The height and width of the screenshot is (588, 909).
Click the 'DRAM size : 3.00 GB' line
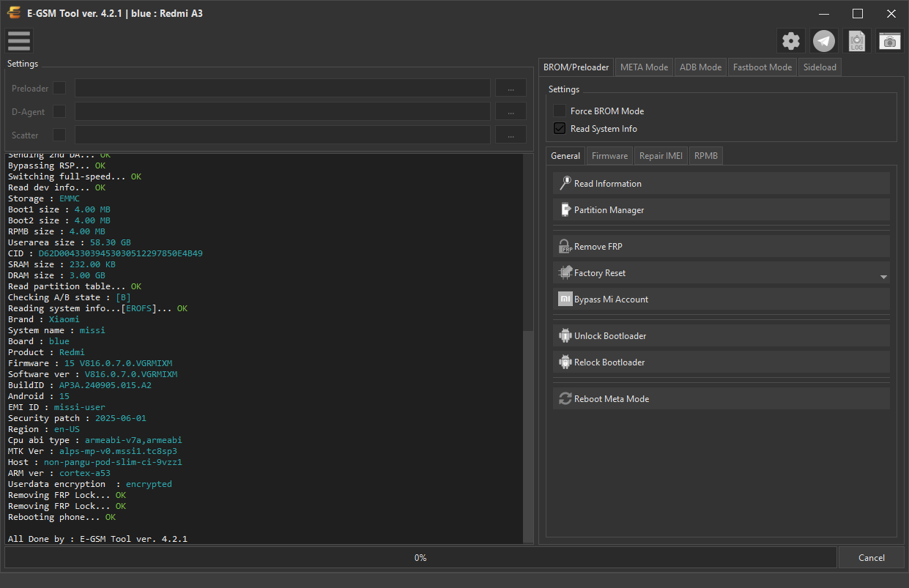click(56, 275)
